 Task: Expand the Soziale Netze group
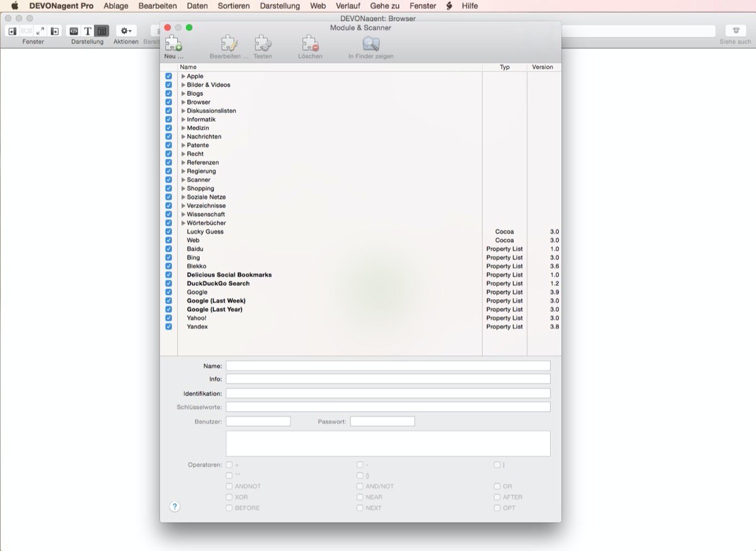(x=183, y=197)
